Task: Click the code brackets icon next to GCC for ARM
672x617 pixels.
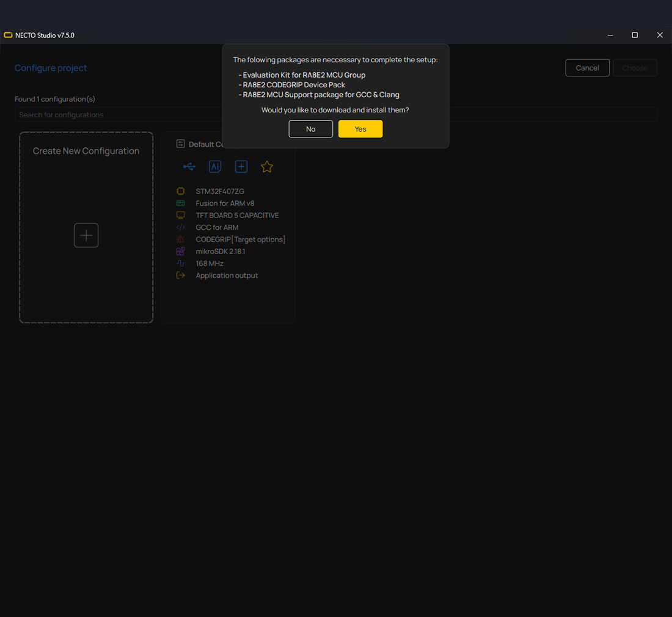Action: 181,227
